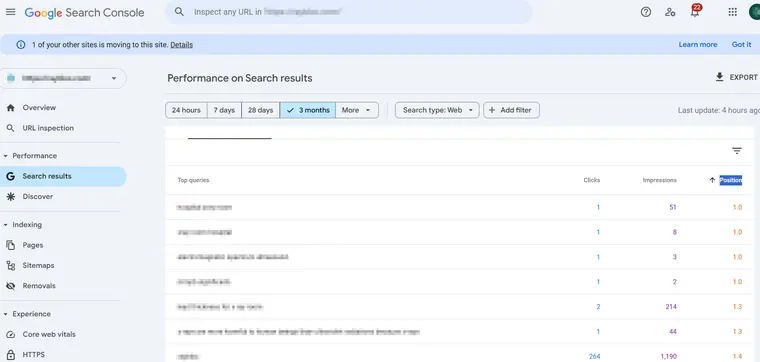The width and height of the screenshot is (760, 362).
Task: Select the 7 days date range
Action: click(224, 110)
